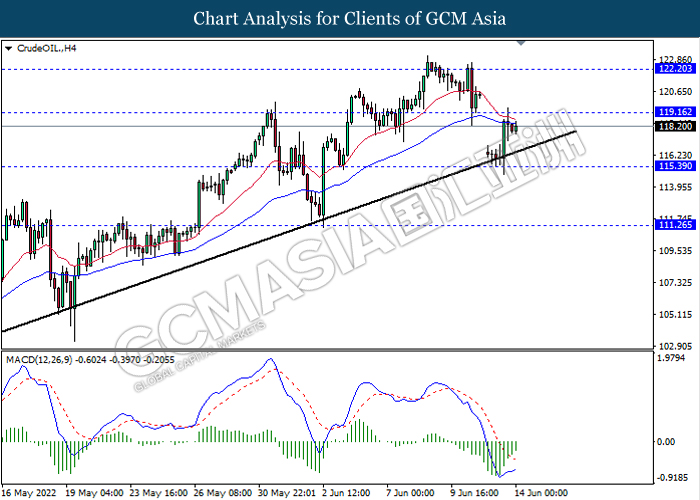The width and height of the screenshot is (700, 500).
Task: Click the 105.115 price axis value
Action: click(x=675, y=315)
